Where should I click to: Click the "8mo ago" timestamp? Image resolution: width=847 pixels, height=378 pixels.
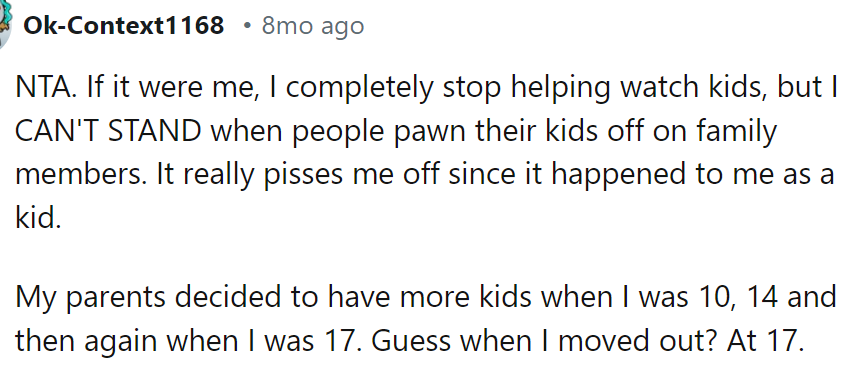[x=313, y=26]
